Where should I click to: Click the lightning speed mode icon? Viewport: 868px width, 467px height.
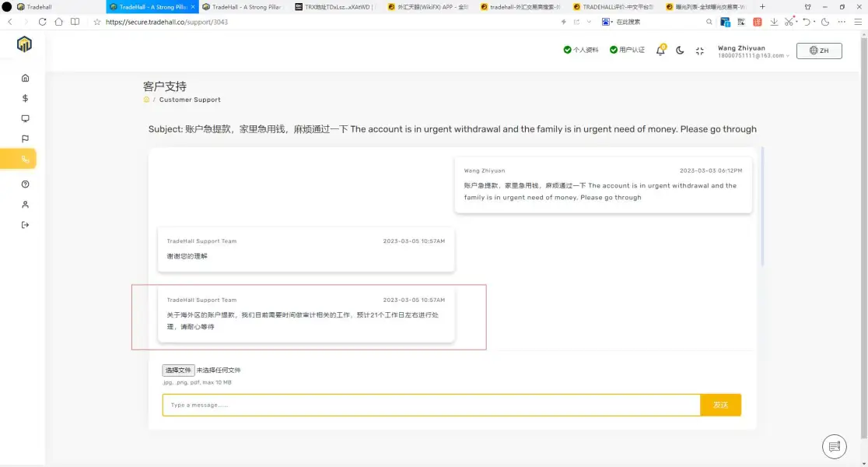(x=564, y=22)
